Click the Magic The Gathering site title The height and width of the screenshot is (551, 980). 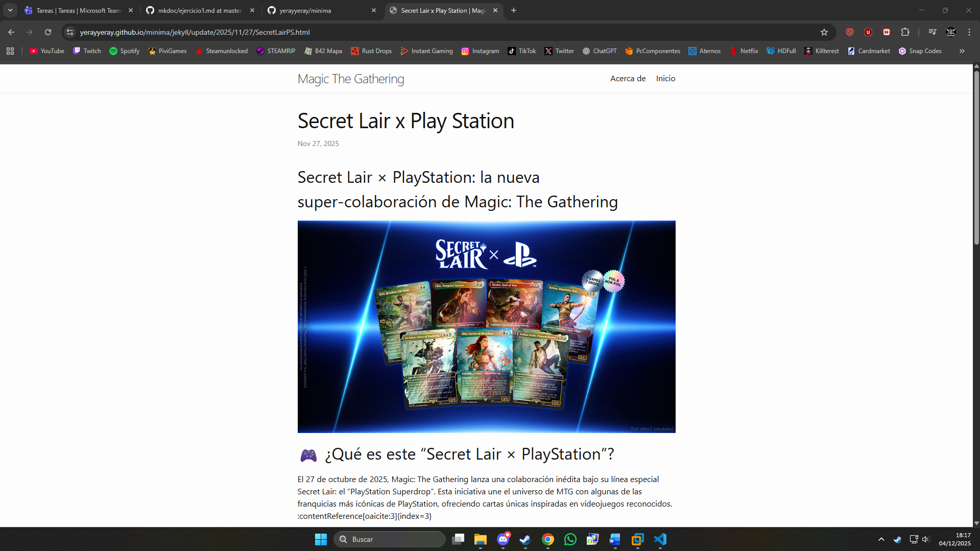(x=350, y=79)
